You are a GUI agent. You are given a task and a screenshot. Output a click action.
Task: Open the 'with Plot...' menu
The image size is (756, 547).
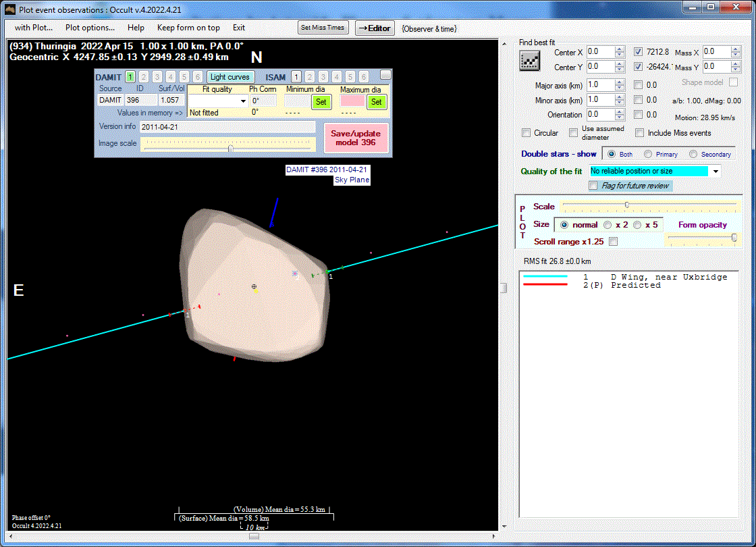point(34,28)
